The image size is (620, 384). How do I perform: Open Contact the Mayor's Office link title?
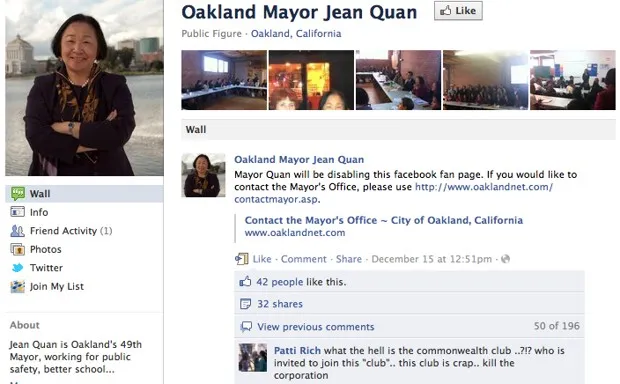pos(384,220)
